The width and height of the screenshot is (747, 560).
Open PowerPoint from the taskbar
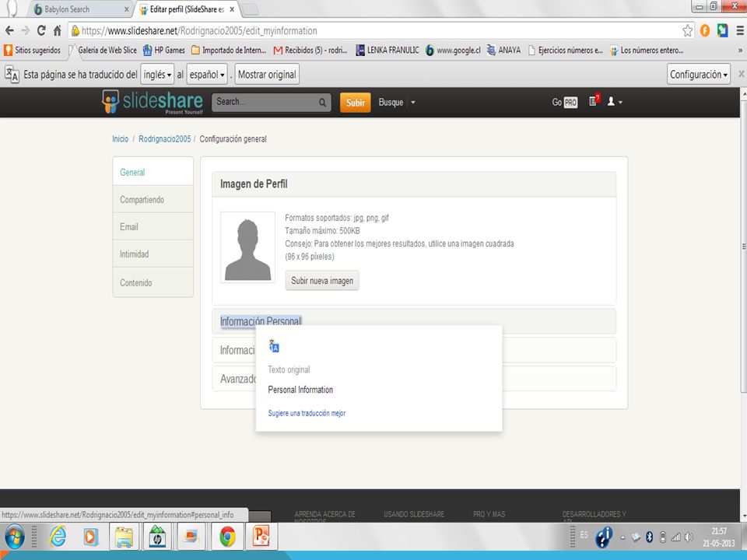pos(261,537)
